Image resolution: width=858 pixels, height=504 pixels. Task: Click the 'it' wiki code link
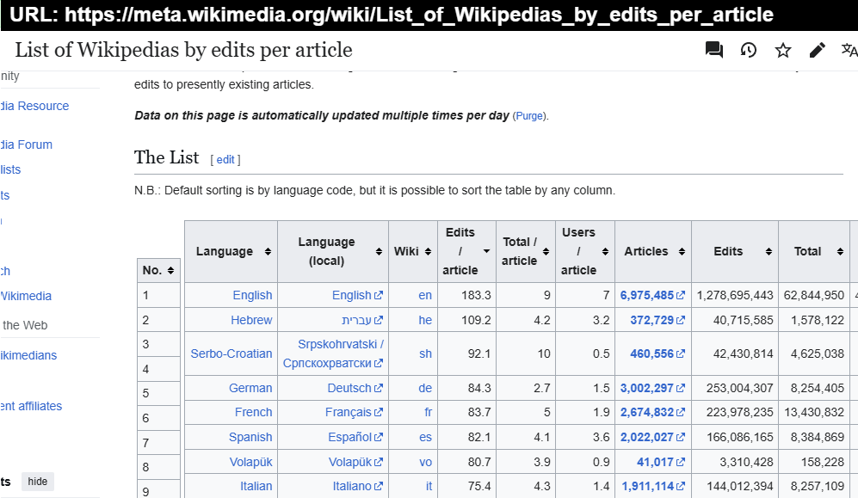[x=429, y=486]
